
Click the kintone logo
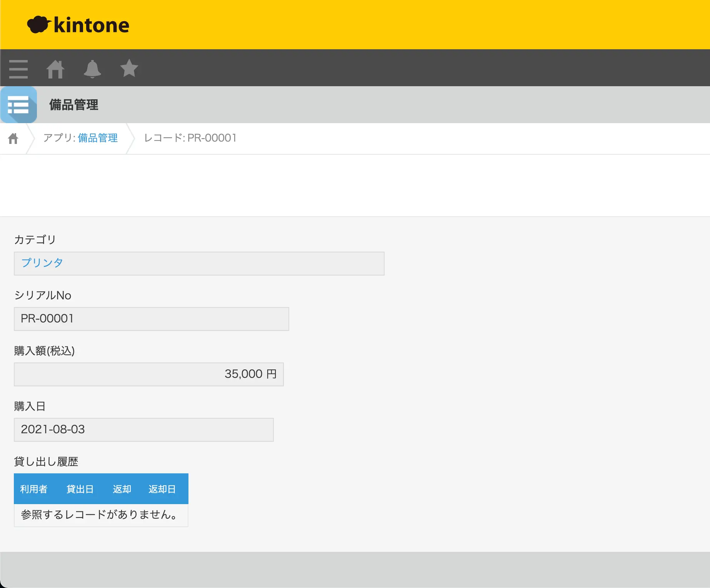pos(78,25)
